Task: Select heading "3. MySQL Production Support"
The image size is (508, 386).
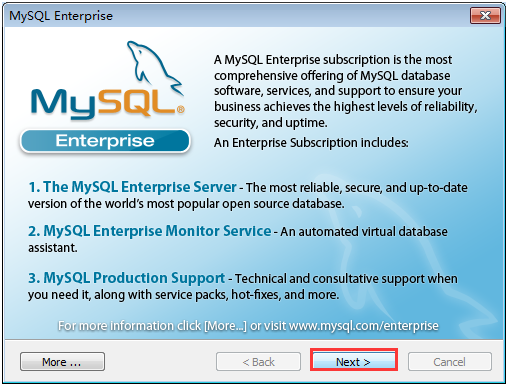Action: point(126,278)
